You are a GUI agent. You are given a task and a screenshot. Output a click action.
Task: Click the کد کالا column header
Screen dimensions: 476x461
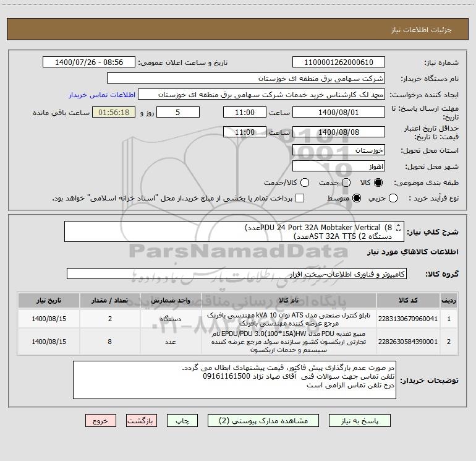[x=408, y=300]
